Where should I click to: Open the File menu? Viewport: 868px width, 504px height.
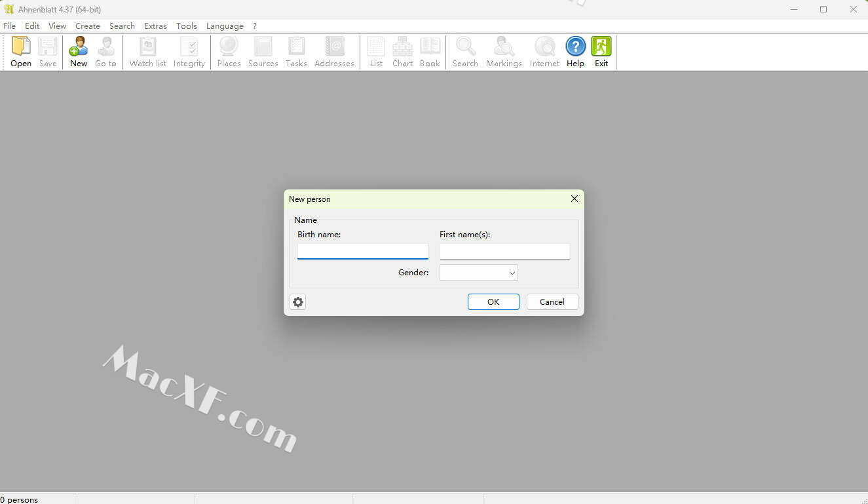tap(10, 26)
